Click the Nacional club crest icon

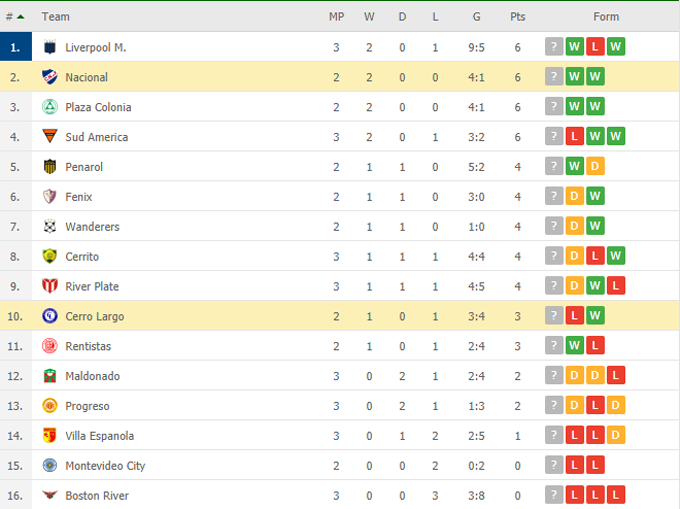click(x=50, y=77)
